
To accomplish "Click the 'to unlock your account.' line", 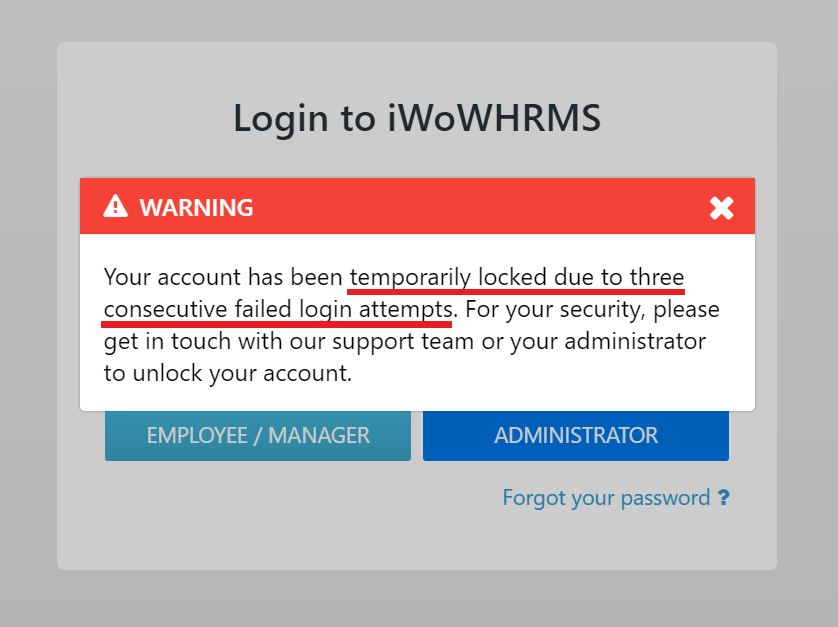I will coord(228,374).
